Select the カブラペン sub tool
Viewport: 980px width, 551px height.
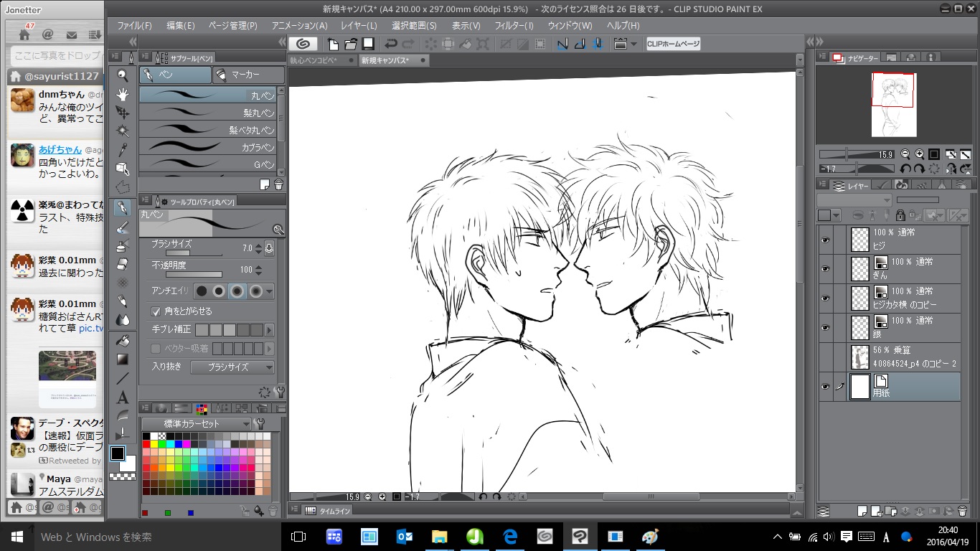[208, 148]
